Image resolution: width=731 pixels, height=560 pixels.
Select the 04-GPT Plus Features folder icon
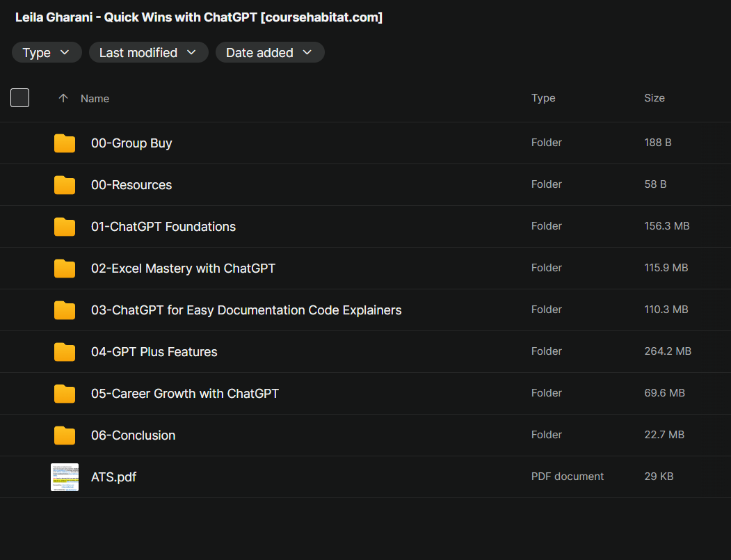click(64, 352)
